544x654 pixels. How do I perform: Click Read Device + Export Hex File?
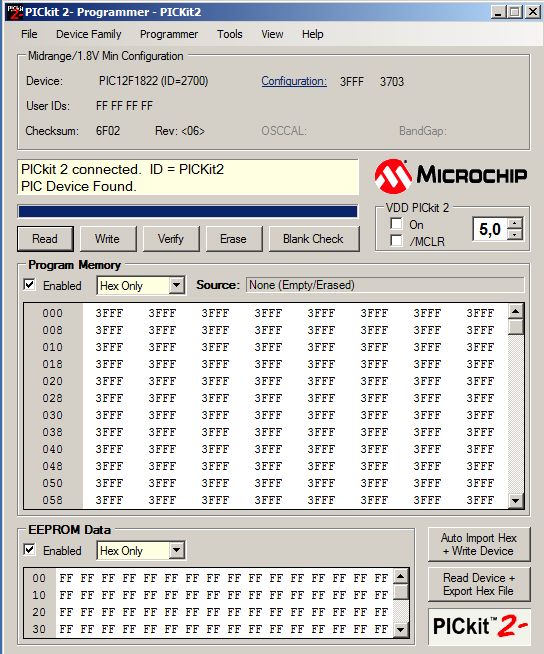(x=479, y=584)
